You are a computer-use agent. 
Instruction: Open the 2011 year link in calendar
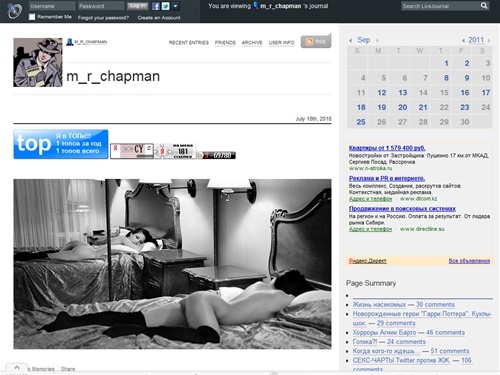tap(476, 40)
